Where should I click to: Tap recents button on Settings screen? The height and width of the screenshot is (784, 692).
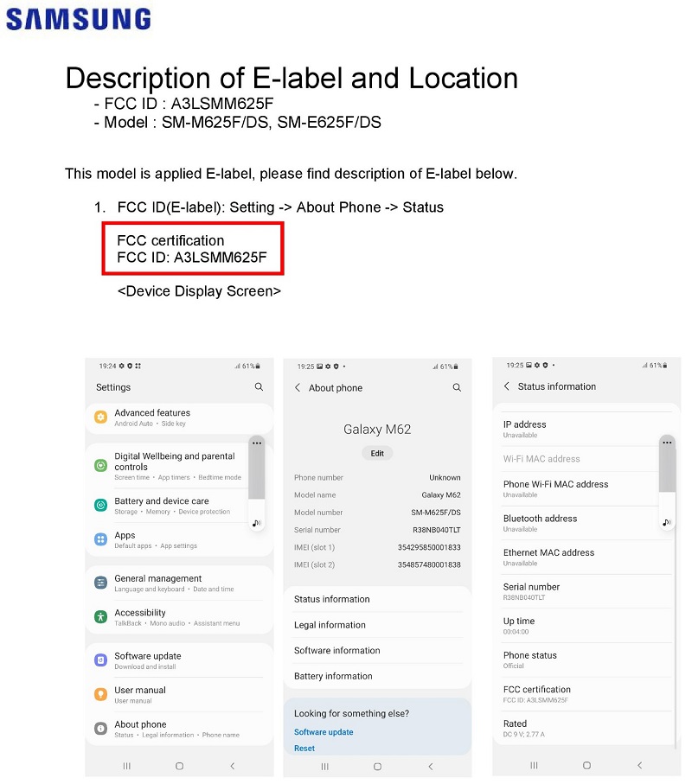pyautogui.click(x=127, y=766)
